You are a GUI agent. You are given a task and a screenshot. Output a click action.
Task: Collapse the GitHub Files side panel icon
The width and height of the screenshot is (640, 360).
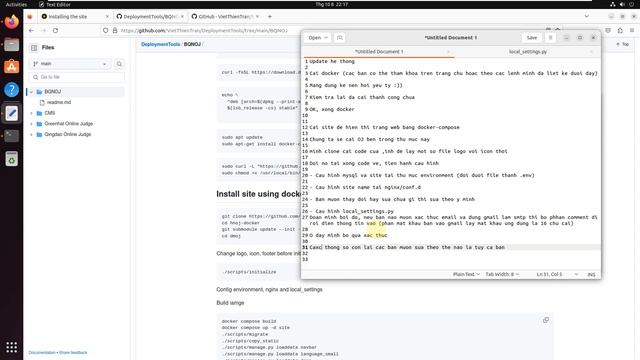[34, 48]
